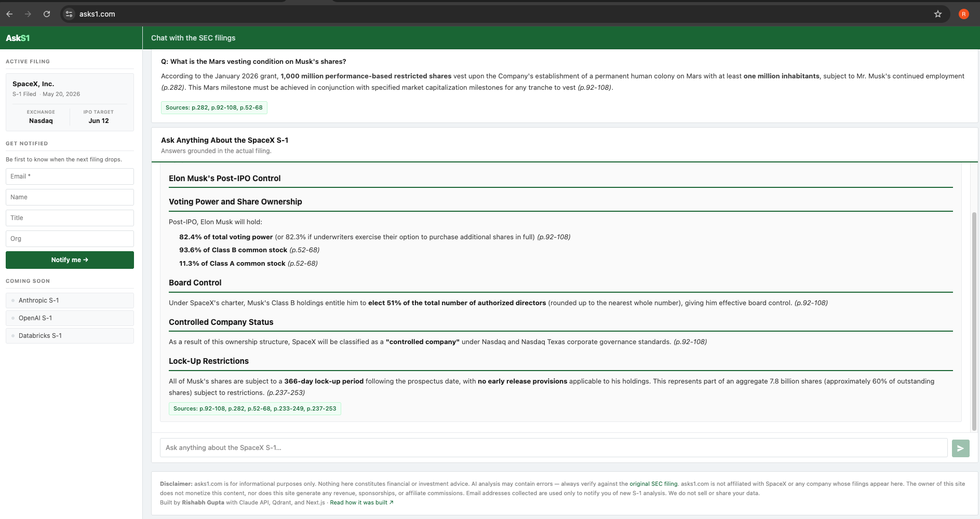Screen dimensions: 980x519
Task: Send the question with the arrow button
Action: tap(961, 448)
